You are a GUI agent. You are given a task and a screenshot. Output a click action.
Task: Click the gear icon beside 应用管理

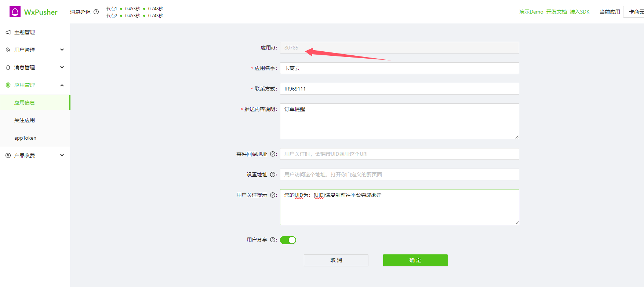pyautogui.click(x=8, y=85)
